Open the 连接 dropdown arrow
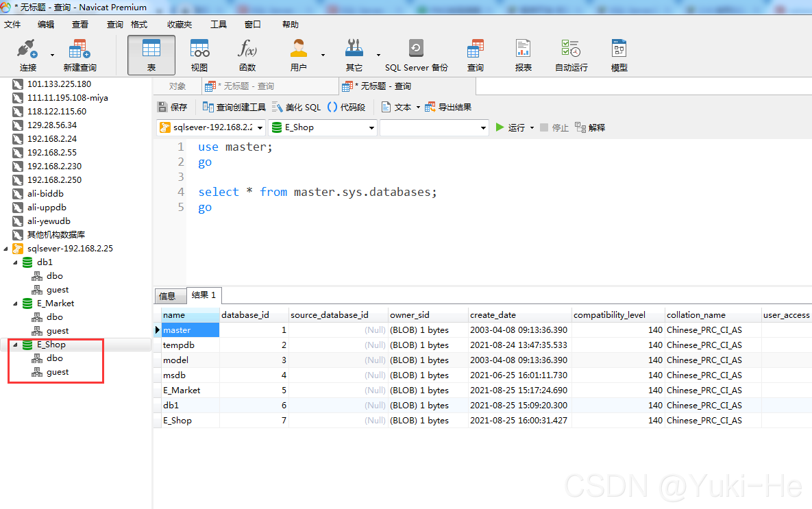This screenshot has height=509, width=812. pyautogui.click(x=52, y=55)
